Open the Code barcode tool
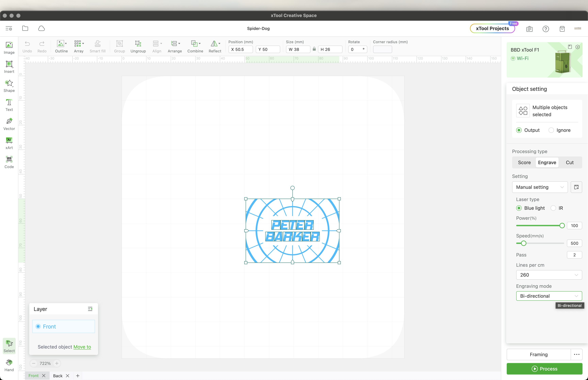Viewport: 588px width, 380px height. (x=9, y=162)
